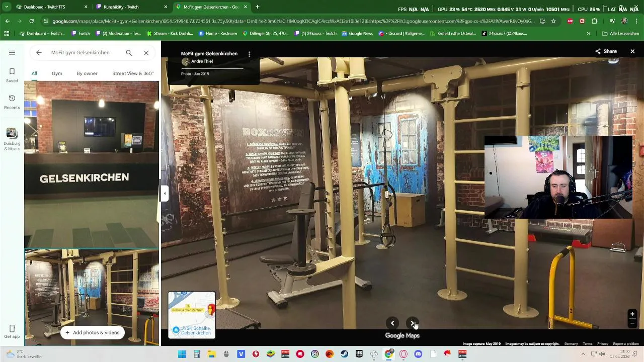The width and height of the screenshot is (644, 362).
Task: Open the Google Maps hamburger menu
Action: point(12,52)
